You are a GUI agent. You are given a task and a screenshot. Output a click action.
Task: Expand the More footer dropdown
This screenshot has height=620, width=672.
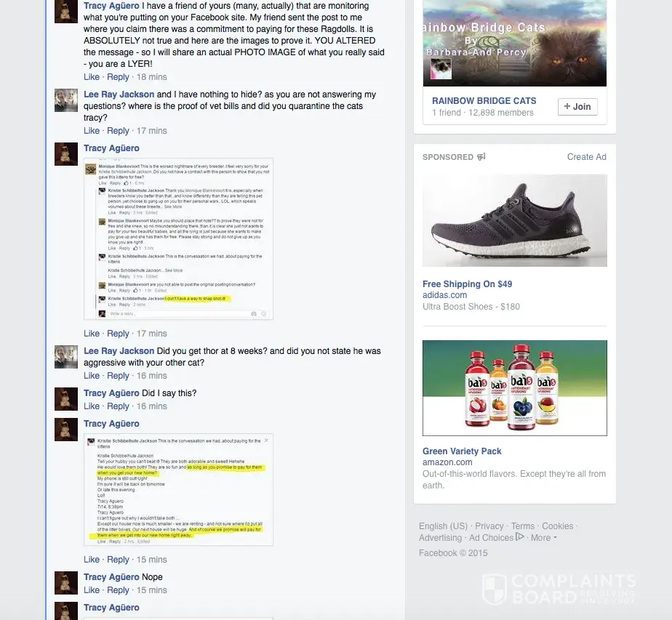click(544, 538)
